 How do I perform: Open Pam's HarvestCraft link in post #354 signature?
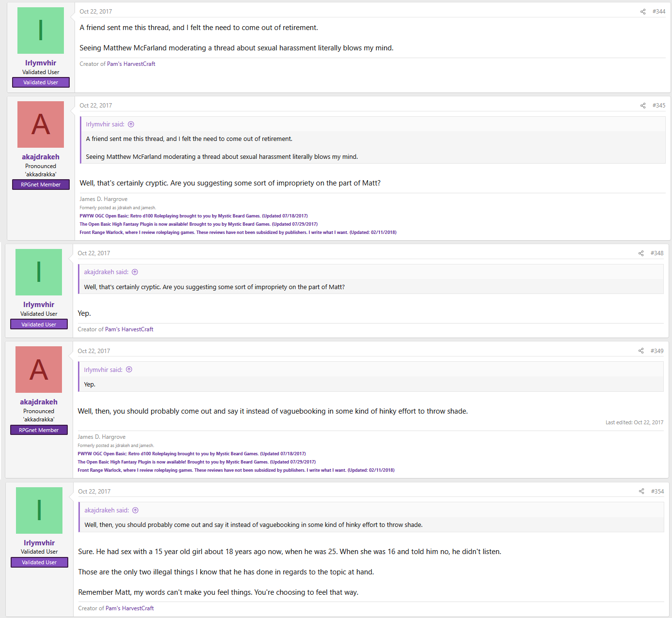(130, 608)
